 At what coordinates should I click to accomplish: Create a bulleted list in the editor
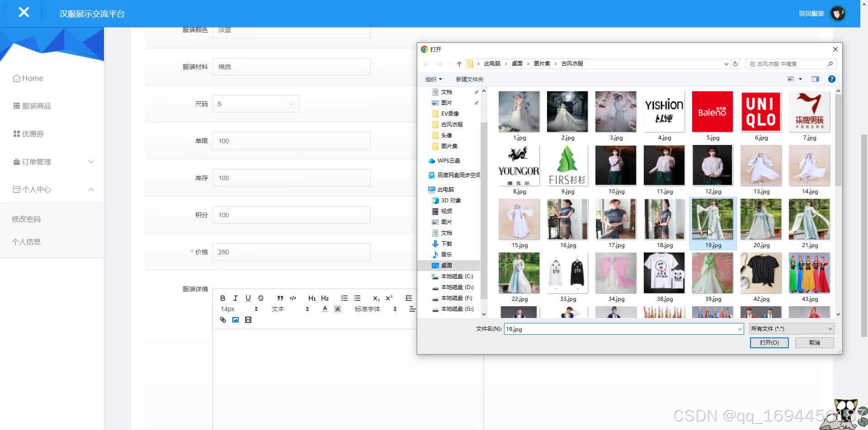click(x=357, y=298)
